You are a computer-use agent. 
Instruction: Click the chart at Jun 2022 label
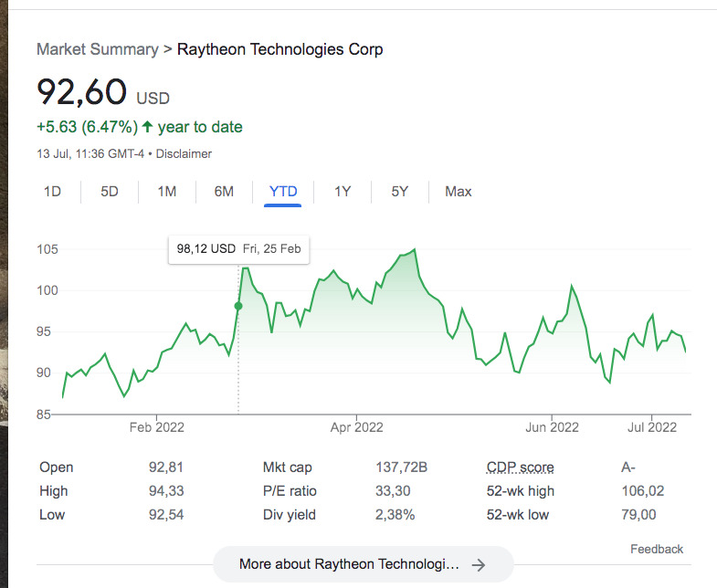click(552, 427)
